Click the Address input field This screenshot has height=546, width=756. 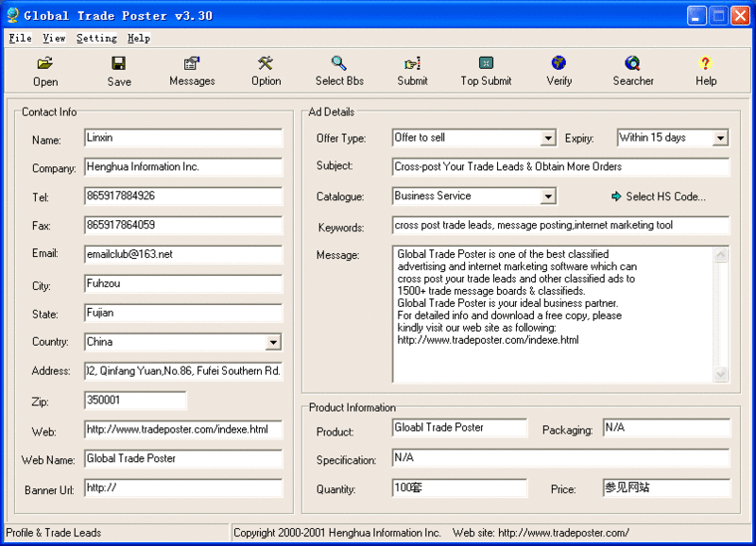click(183, 371)
